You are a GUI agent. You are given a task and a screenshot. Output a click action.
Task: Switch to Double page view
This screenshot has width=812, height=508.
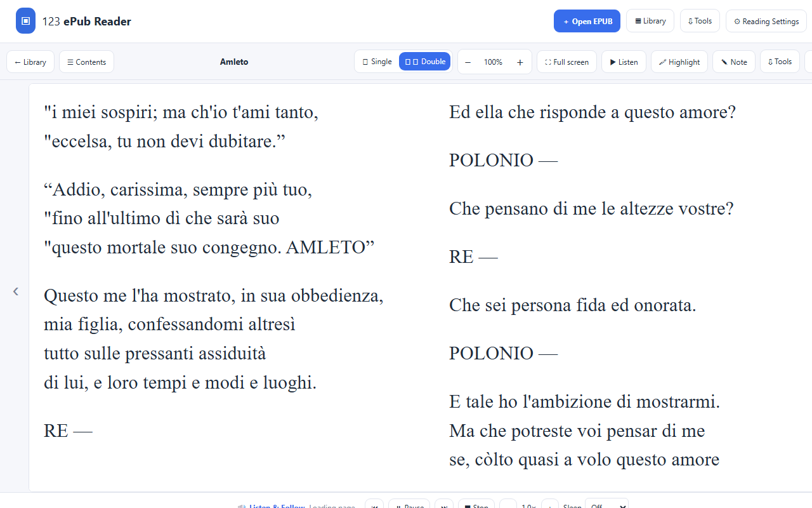(425, 62)
